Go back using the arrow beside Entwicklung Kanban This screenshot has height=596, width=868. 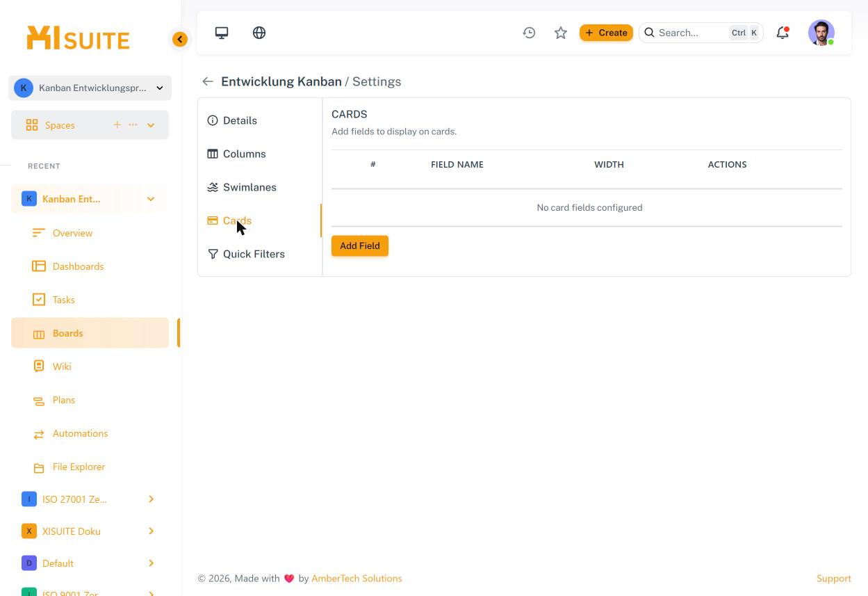[x=208, y=81]
